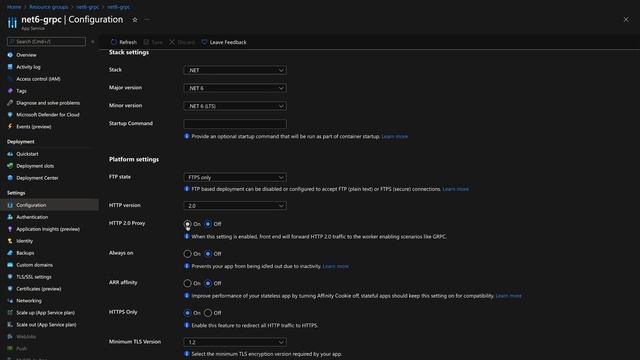Click the Tags icon in sidebar
The width and height of the screenshot is (640, 360).
point(10,91)
